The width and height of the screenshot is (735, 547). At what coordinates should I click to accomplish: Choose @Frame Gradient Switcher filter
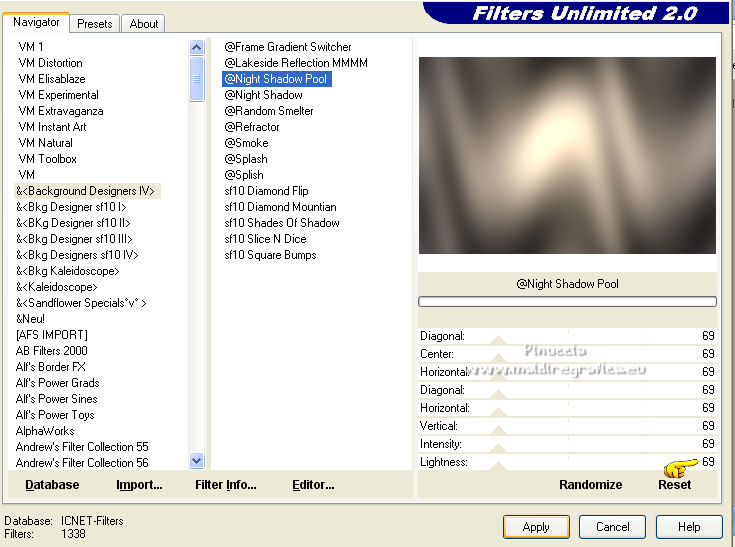[288, 47]
